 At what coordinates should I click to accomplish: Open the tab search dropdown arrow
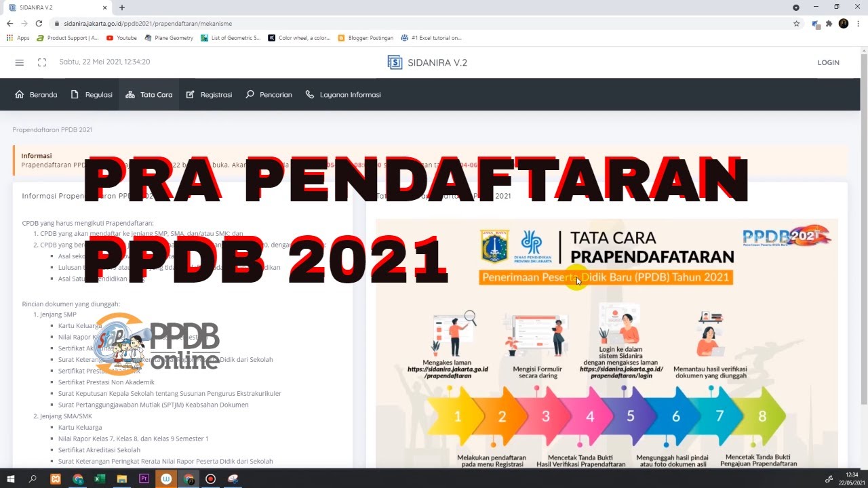point(796,7)
